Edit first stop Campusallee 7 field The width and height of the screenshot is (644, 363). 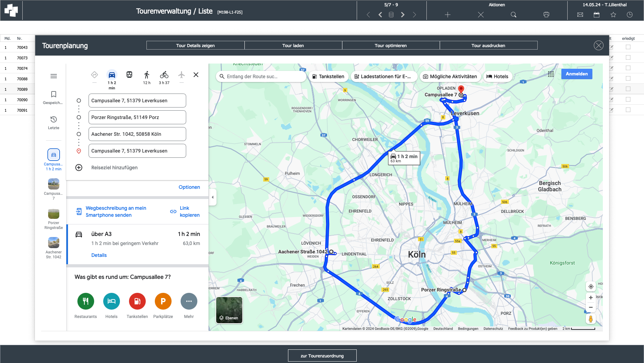pos(137,101)
